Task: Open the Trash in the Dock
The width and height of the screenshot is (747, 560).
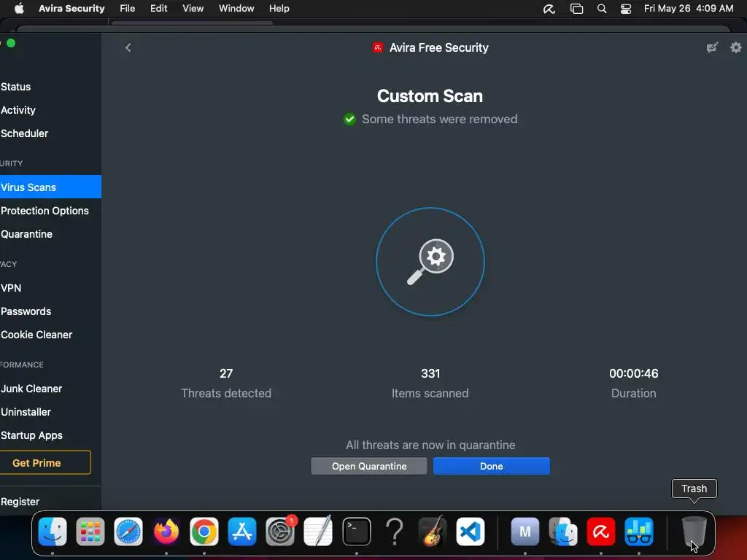Action: point(694,532)
